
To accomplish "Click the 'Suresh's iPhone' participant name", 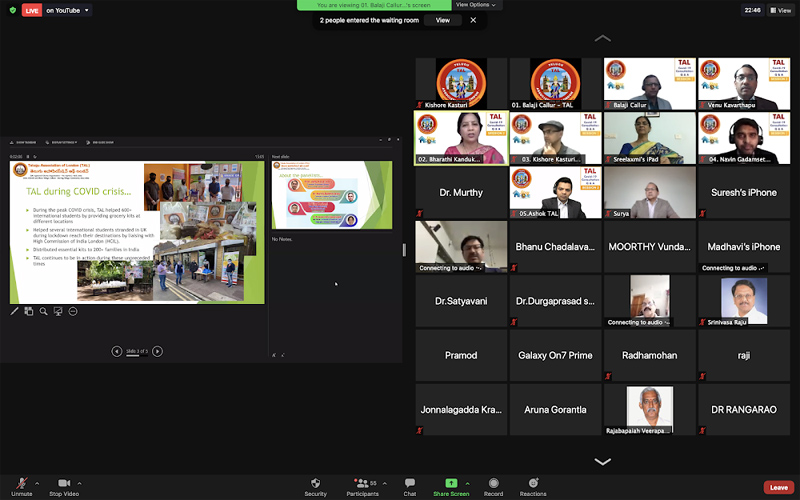I will point(744,192).
